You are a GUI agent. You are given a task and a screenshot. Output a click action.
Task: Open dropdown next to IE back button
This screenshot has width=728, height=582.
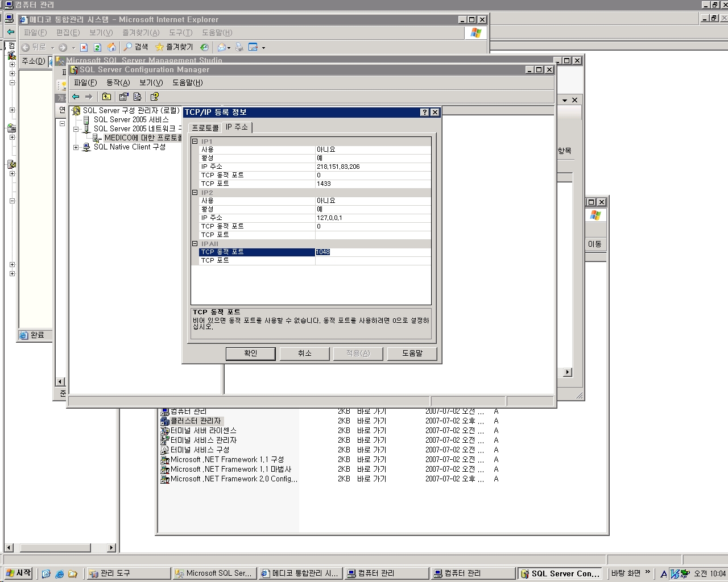(x=52, y=48)
